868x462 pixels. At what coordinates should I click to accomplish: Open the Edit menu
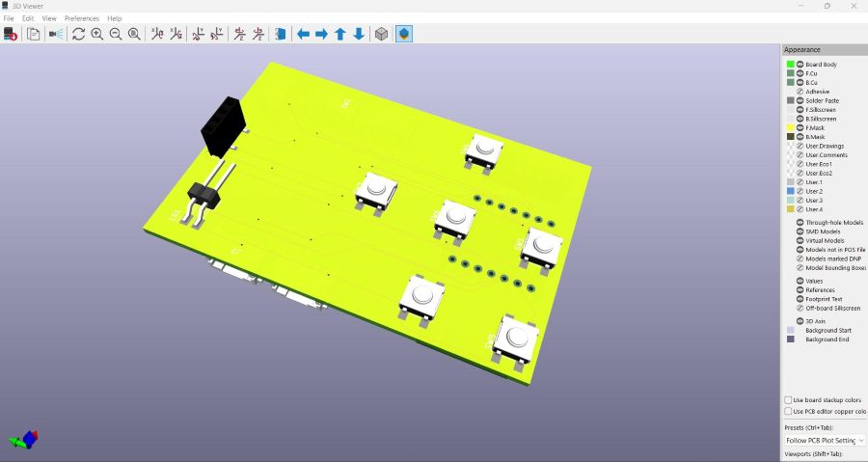[28, 18]
